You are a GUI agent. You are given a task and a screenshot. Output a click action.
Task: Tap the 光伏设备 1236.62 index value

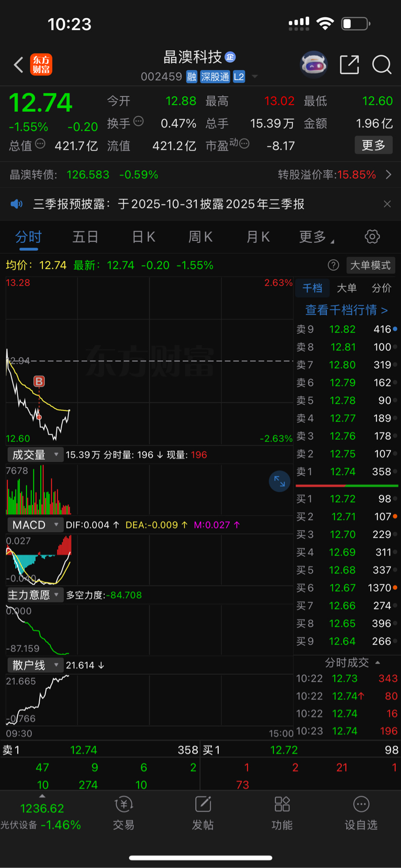coord(42,808)
